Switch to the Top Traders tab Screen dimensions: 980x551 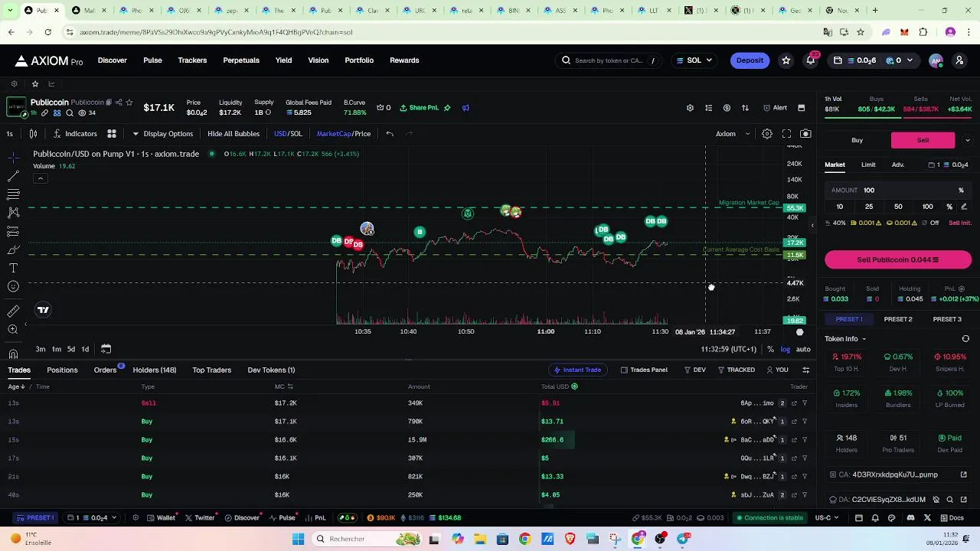pyautogui.click(x=212, y=370)
